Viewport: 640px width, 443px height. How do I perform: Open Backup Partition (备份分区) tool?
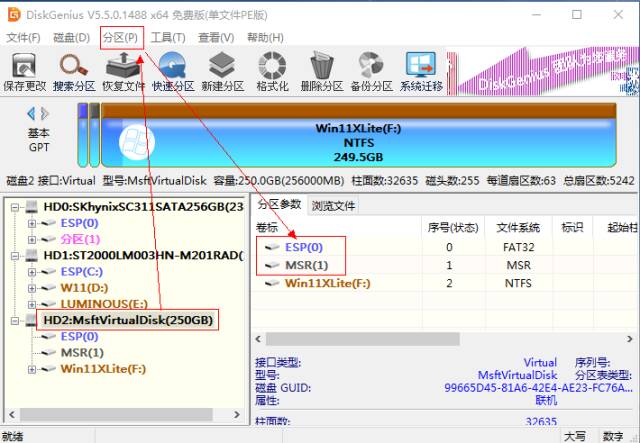371,72
